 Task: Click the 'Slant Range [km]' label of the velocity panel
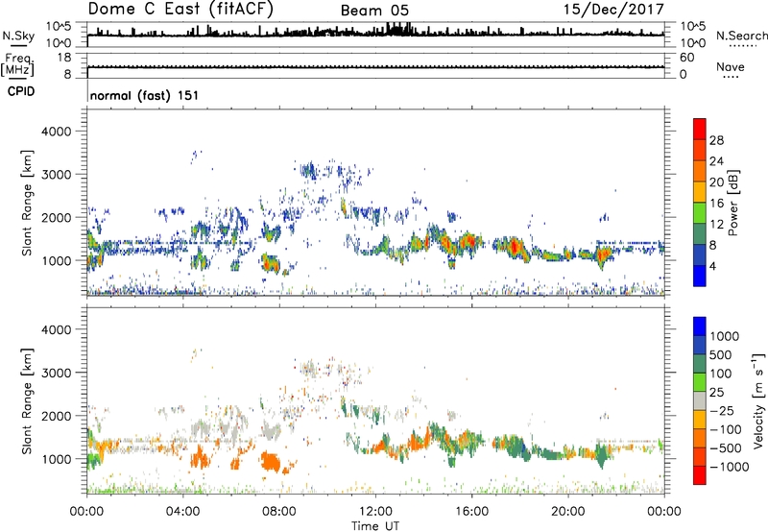pos(27,401)
